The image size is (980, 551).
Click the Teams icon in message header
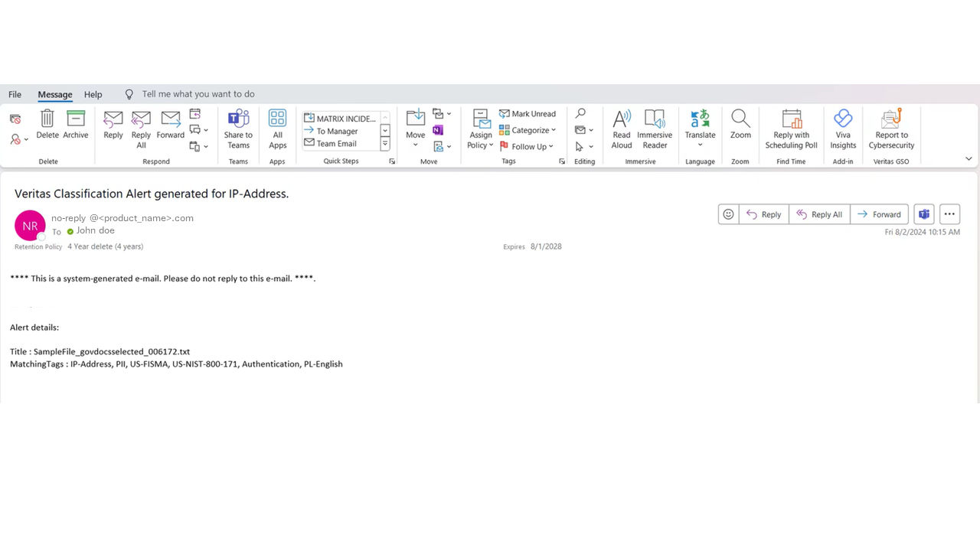coord(924,214)
